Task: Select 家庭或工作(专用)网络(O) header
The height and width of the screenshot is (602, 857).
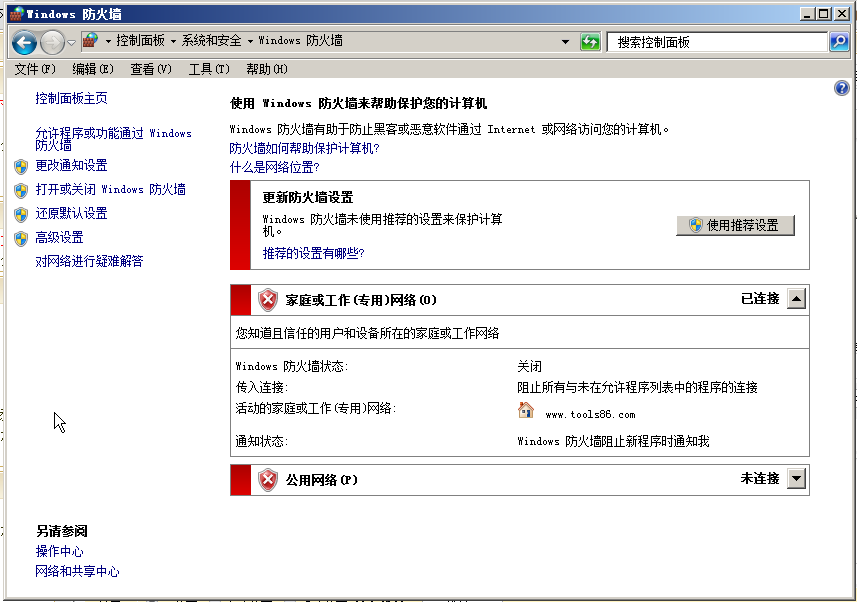Action: coord(361,300)
